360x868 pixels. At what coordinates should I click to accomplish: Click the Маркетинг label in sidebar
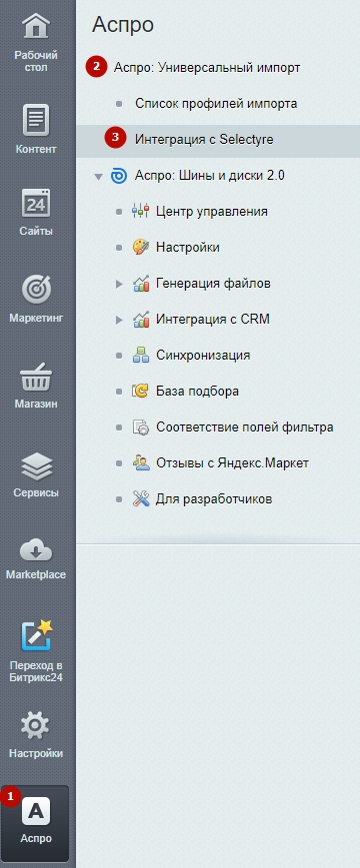[36, 319]
